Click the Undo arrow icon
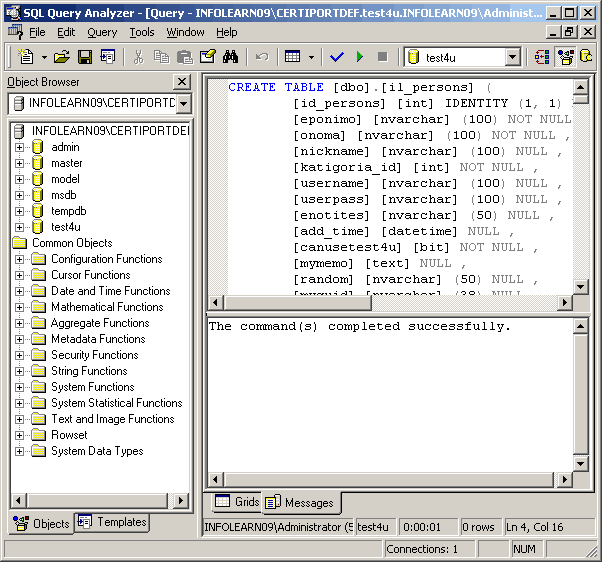The image size is (602, 562). pyautogui.click(x=262, y=57)
